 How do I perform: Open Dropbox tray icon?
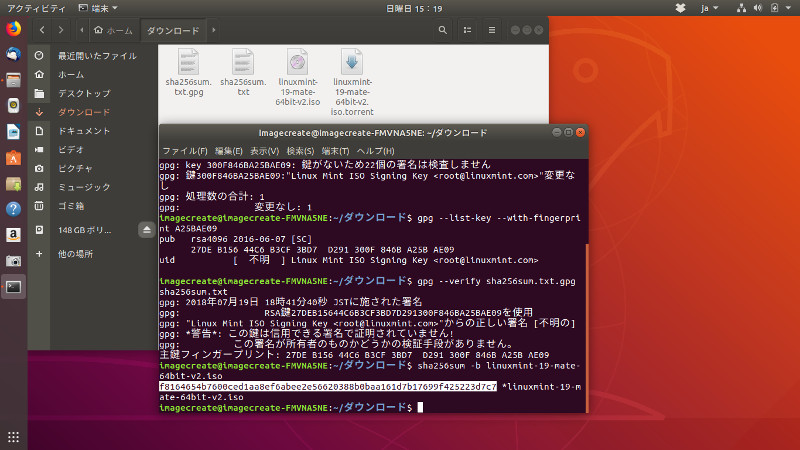click(680, 8)
